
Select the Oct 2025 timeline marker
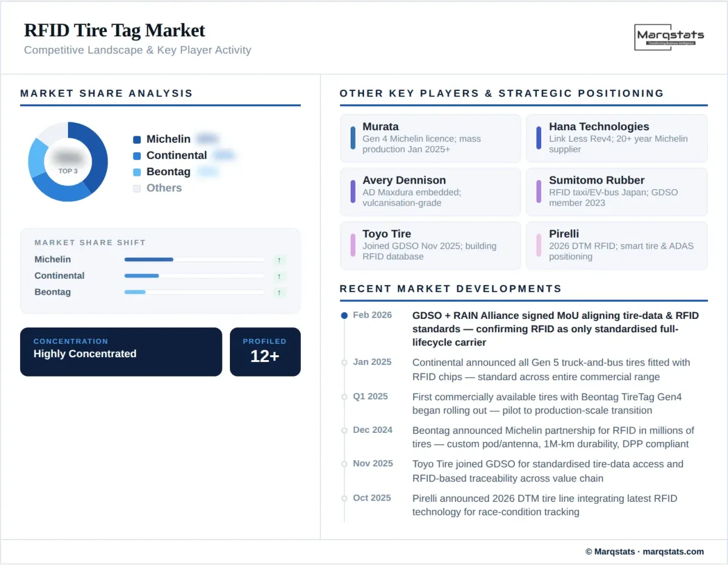(345, 499)
